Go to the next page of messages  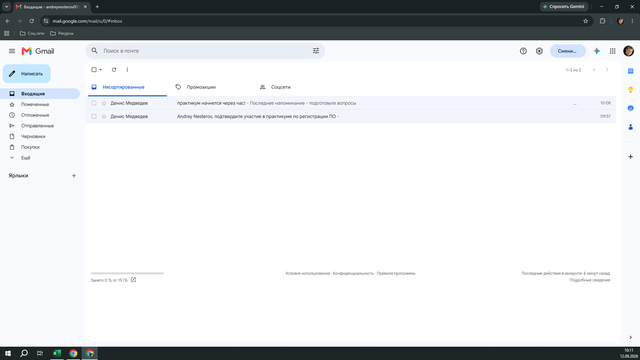coord(607,70)
